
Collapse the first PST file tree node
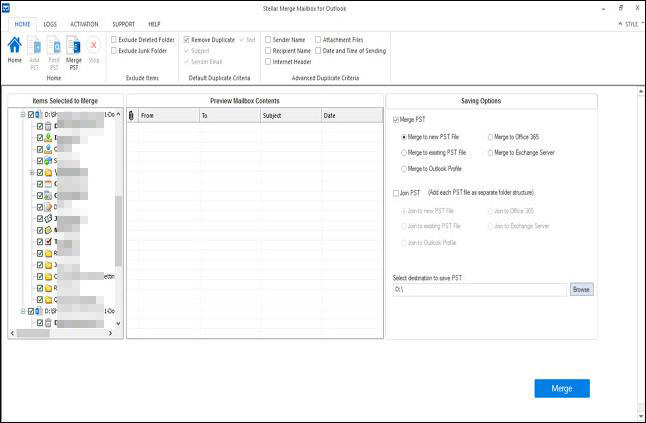(22, 115)
